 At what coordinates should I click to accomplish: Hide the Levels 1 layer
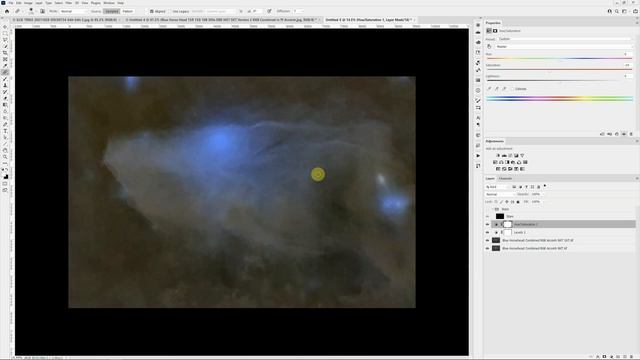click(487, 232)
